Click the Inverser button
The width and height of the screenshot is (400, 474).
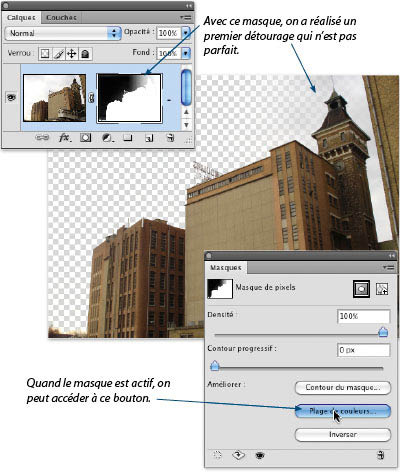pos(343,435)
